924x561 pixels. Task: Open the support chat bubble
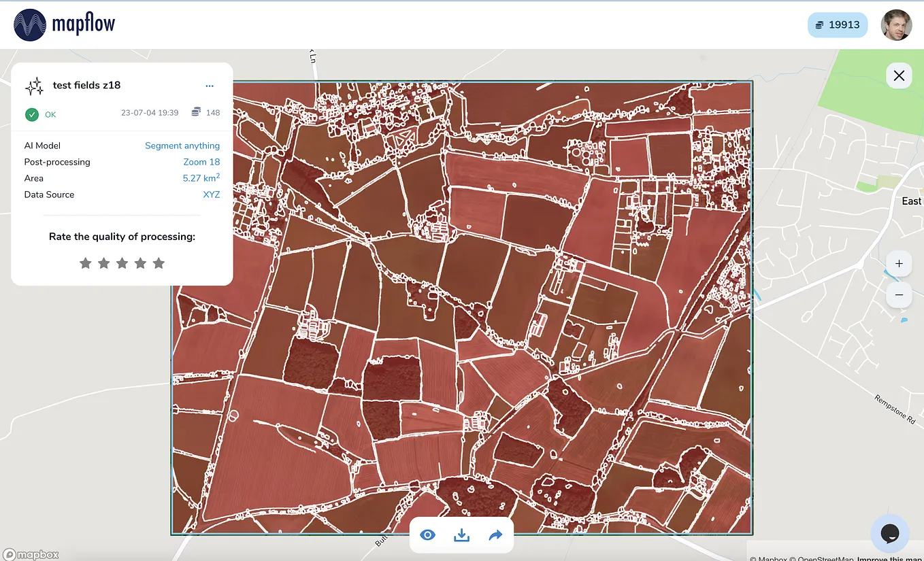click(x=890, y=533)
